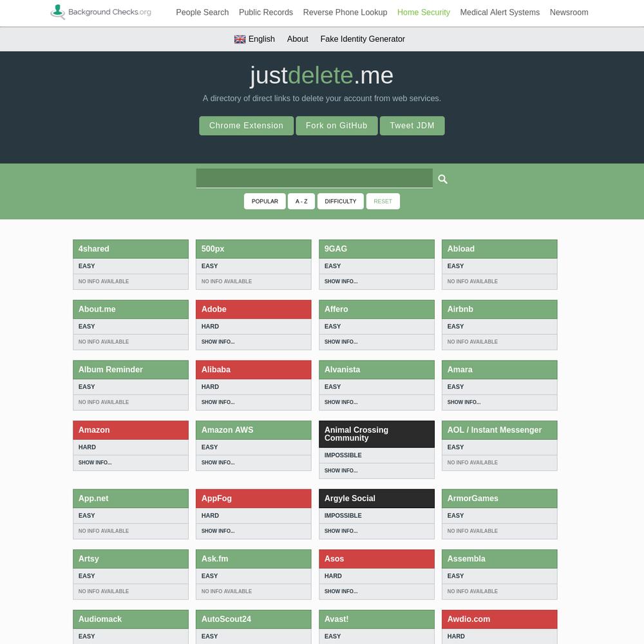The width and height of the screenshot is (644, 644).
Task: Open the ArmorGames card title
Action: tap(499, 498)
